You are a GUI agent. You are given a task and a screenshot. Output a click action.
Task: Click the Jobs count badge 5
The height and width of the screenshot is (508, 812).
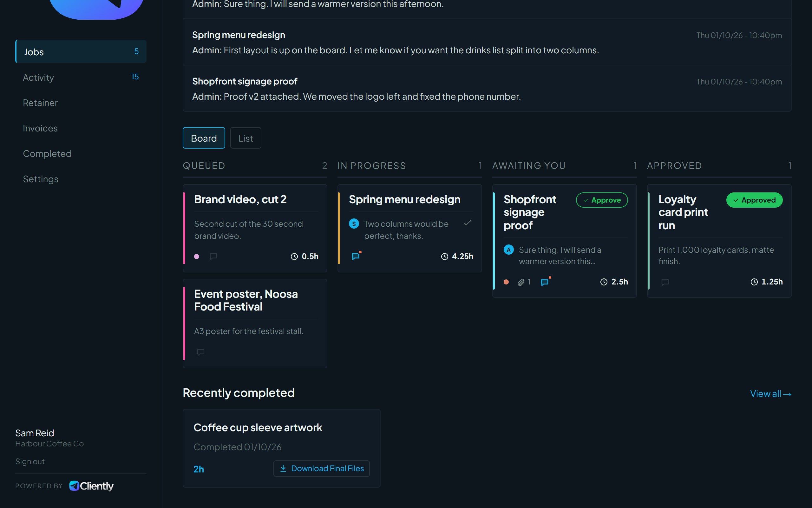click(x=137, y=51)
